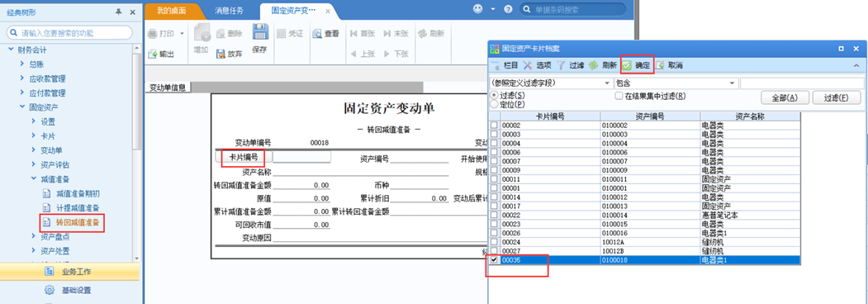868x304 pixels.
Task: Open the dropdown arrow beside smiley icon
Action: 492,9
